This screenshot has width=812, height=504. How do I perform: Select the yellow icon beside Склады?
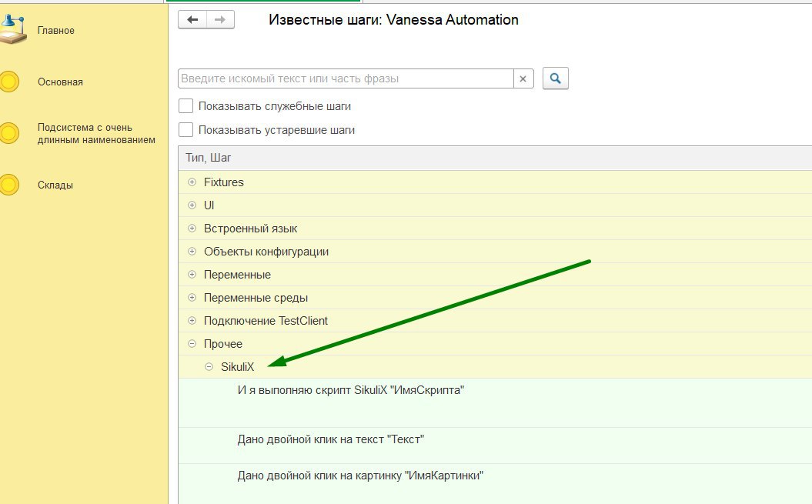point(8,185)
